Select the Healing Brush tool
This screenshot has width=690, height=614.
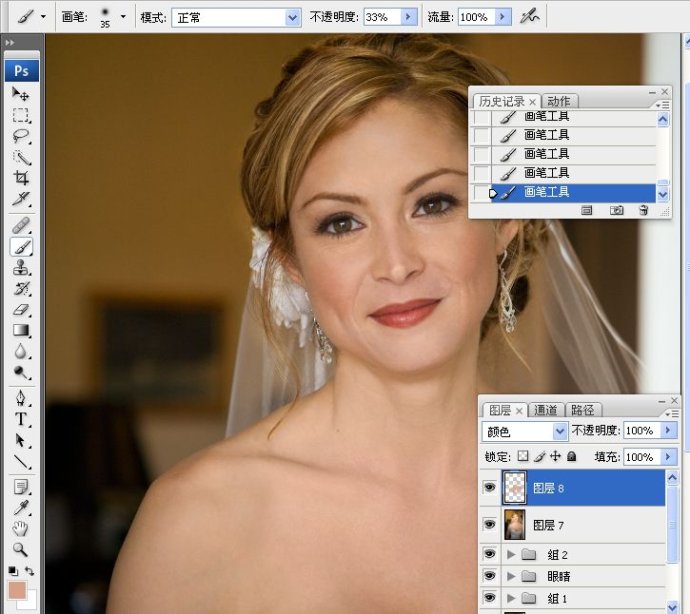pos(20,225)
